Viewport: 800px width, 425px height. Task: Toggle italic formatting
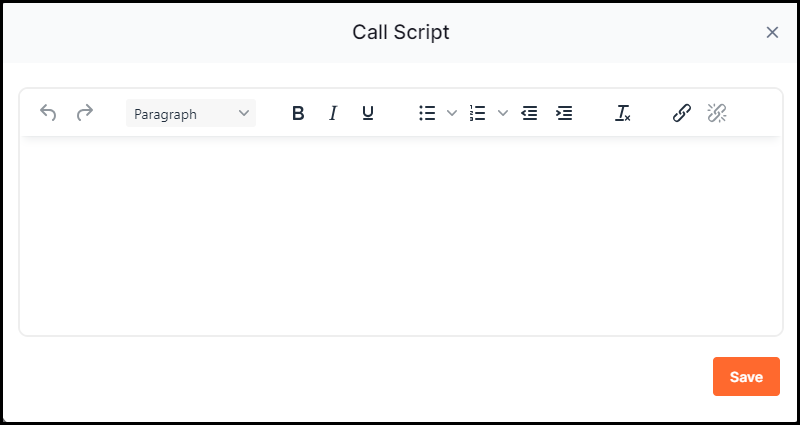tap(333, 113)
